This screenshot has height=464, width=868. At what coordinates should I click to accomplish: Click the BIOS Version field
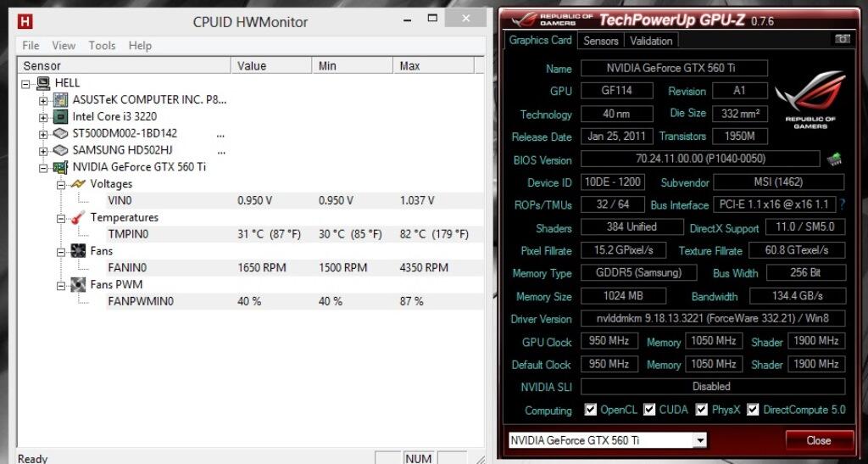coord(700,159)
